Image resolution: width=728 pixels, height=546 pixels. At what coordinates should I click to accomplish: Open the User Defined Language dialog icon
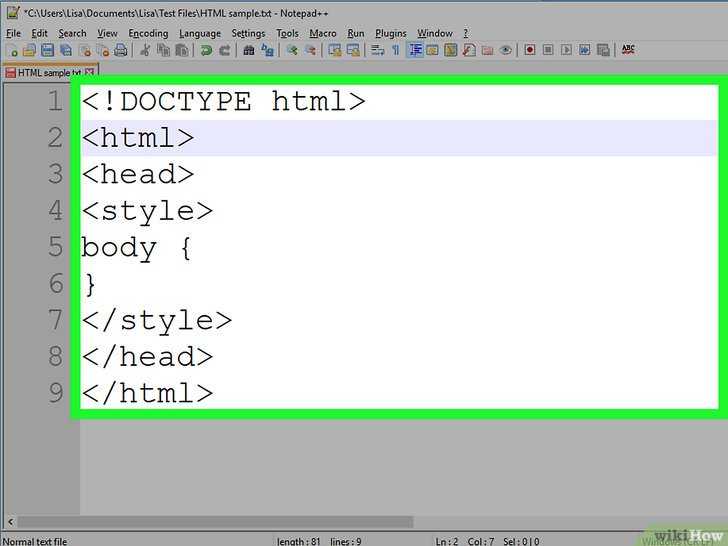click(x=432, y=50)
